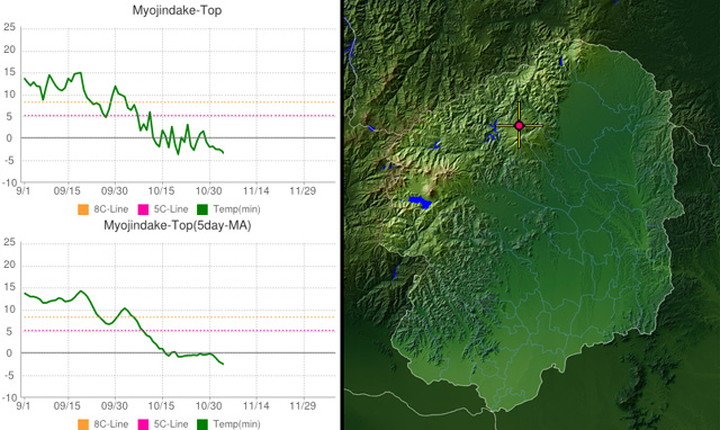Toggle 5C-Line legend in top chart
Screen dimensions: 720x430
click(163, 209)
